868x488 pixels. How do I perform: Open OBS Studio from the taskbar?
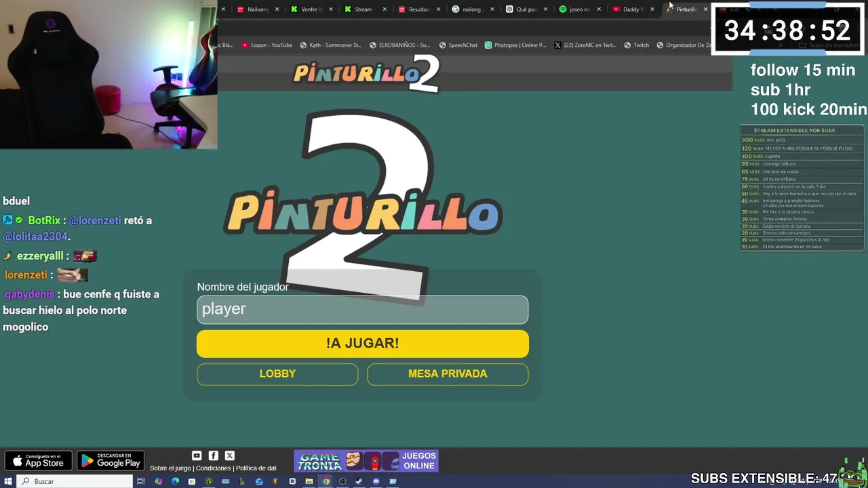[x=342, y=481]
